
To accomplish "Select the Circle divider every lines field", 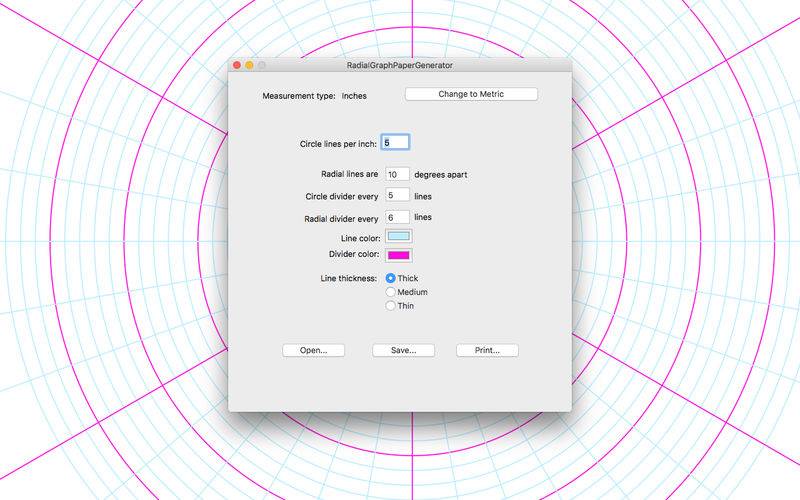I will 397,195.
